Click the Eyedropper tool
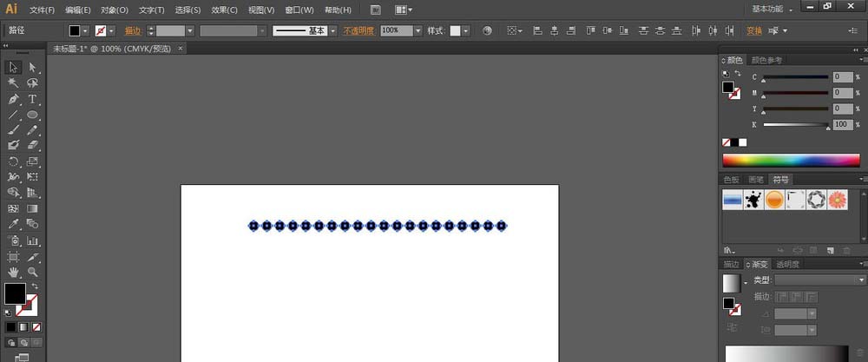Viewport: 868px width, 362px height. click(x=14, y=224)
